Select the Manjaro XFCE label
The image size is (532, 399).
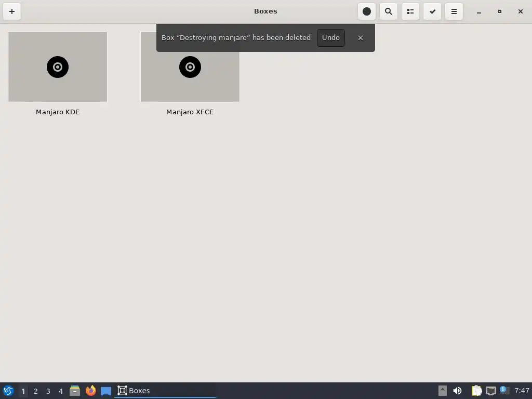[x=190, y=112]
